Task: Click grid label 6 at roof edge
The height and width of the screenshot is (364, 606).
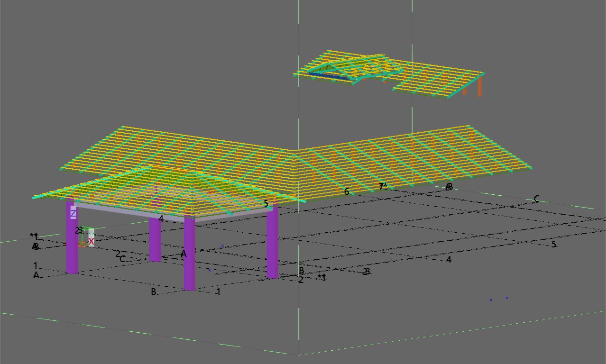Action: click(347, 191)
